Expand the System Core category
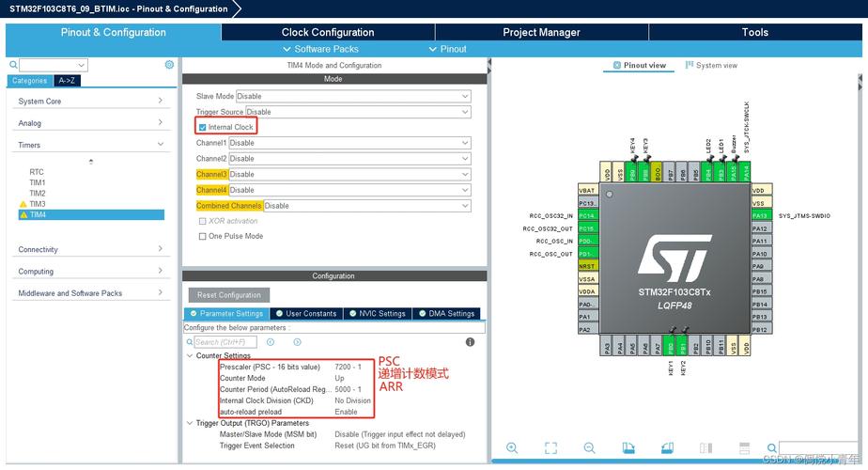 point(90,101)
